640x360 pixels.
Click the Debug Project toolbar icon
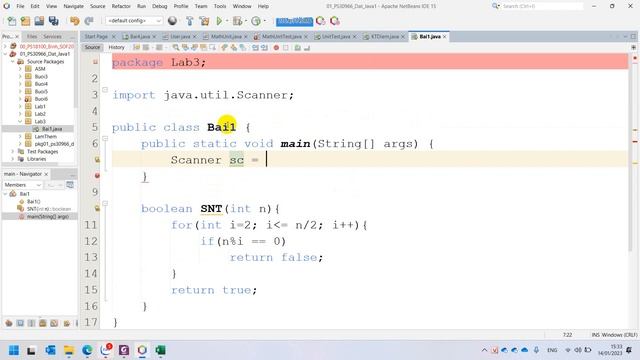(x=237, y=21)
